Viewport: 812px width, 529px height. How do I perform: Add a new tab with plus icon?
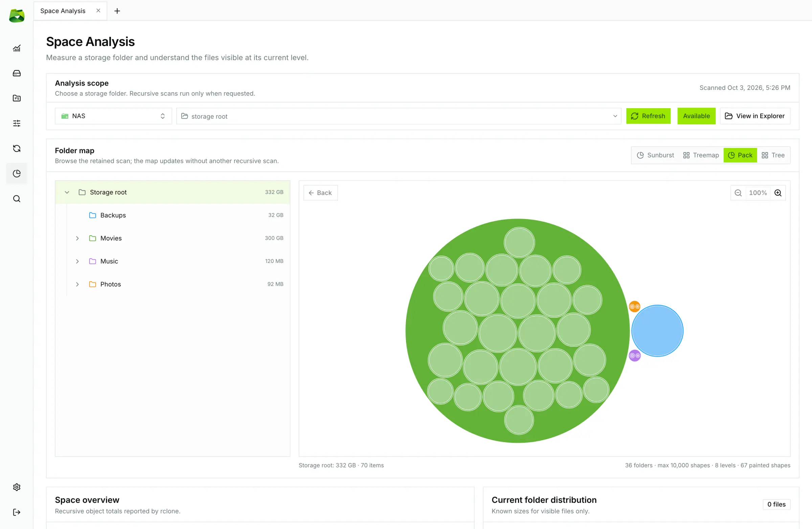117,11
